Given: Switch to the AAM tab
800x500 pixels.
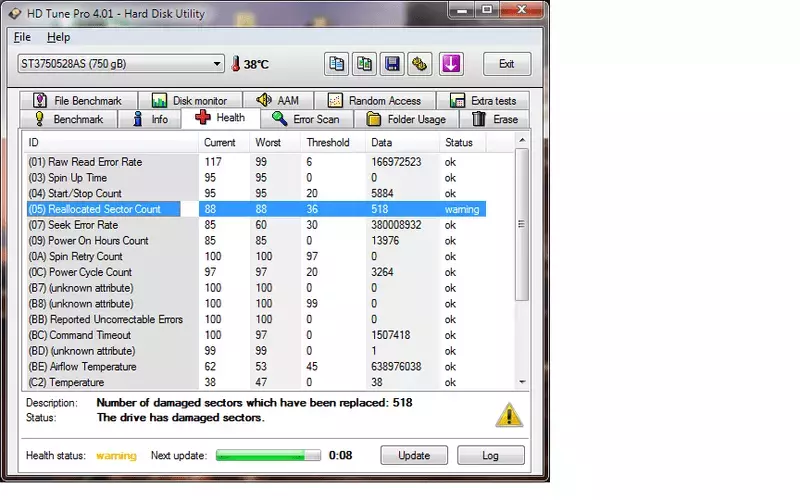Looking at the screenshot, I should click(x=279, y=101).
